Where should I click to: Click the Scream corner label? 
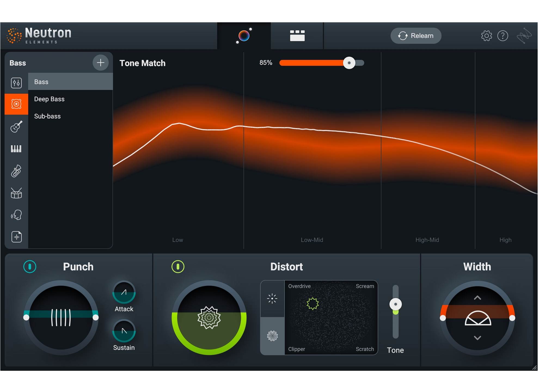point(365,286)
